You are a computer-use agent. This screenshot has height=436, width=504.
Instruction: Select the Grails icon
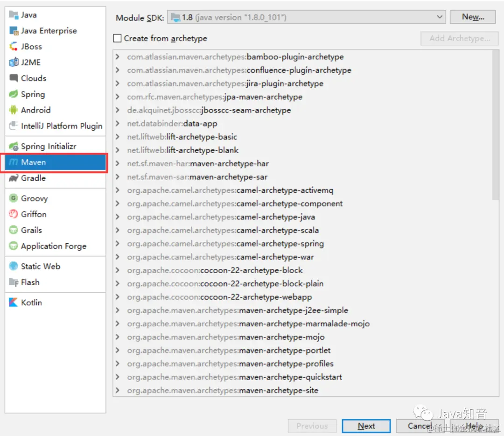(14, 230)
